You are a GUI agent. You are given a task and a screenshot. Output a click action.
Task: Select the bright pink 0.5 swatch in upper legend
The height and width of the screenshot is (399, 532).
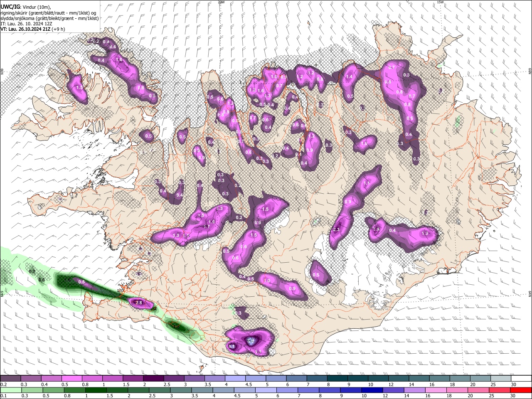pos(71,379)
